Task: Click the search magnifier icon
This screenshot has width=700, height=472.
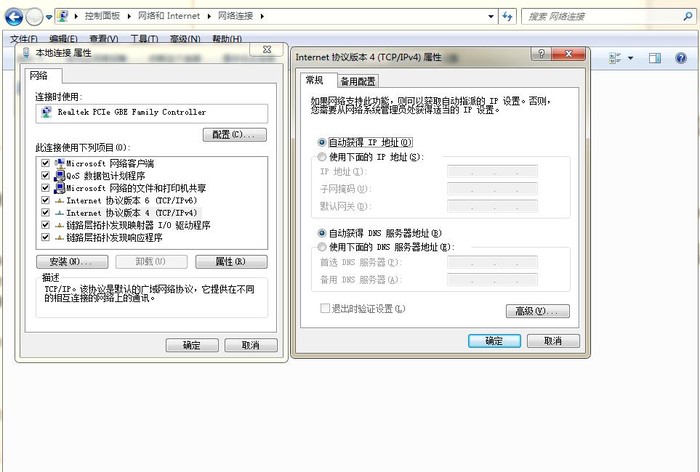Action: click(686, 16)
